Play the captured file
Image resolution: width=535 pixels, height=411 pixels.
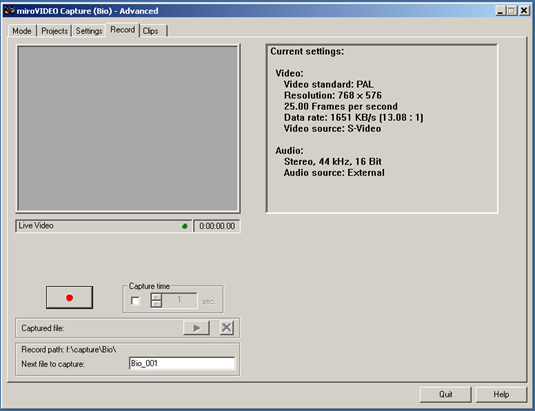(x=196, y=328)
